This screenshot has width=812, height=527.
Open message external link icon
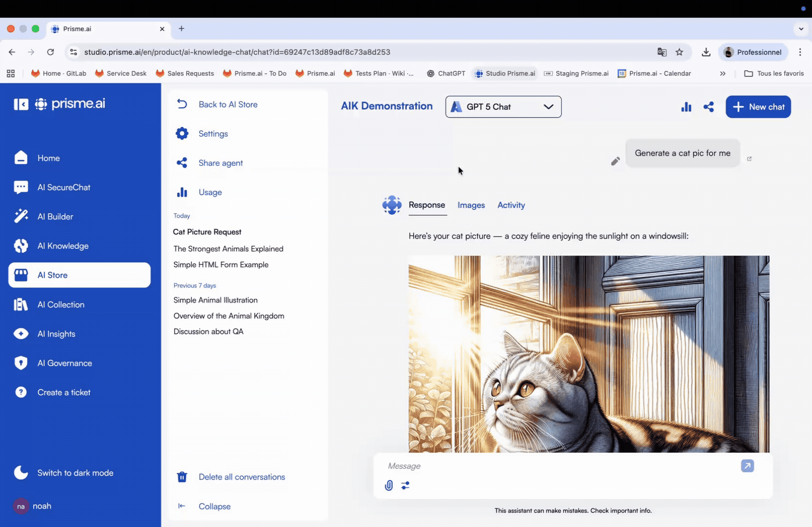coord(750,159)
